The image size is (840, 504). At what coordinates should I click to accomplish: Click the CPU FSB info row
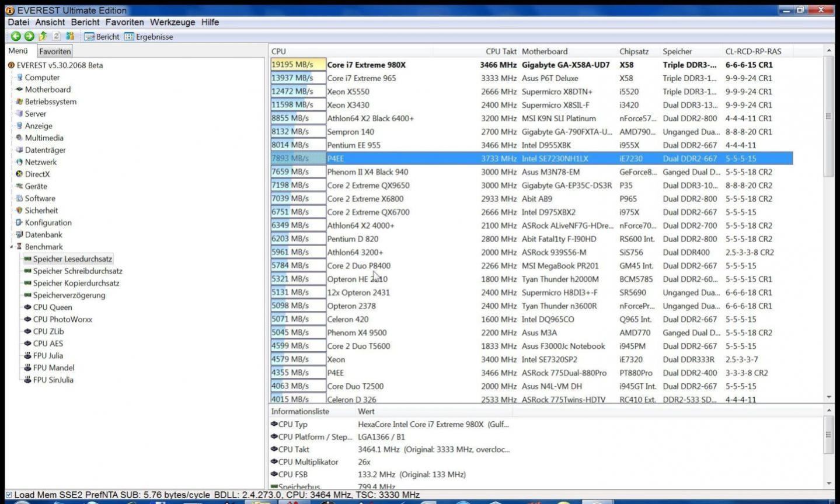[391, 474]
